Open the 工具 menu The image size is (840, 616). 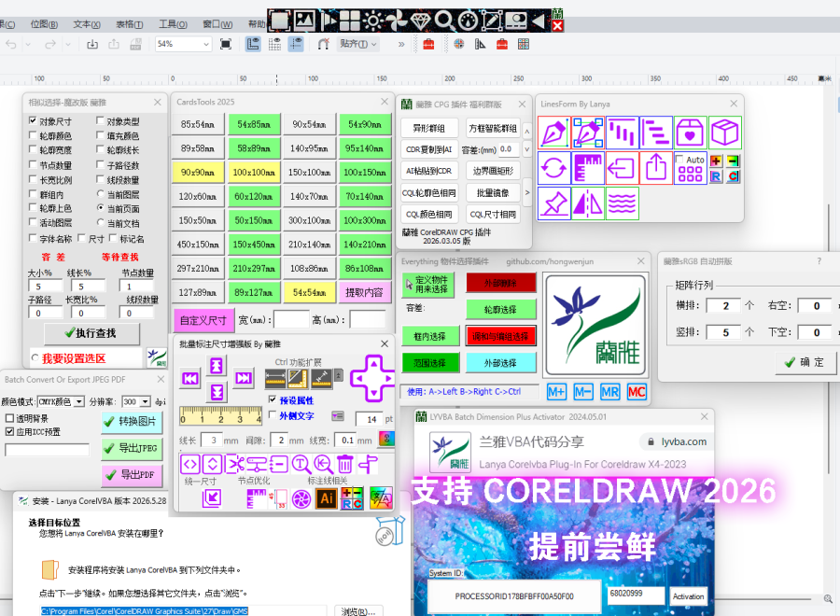click(173, 24)
